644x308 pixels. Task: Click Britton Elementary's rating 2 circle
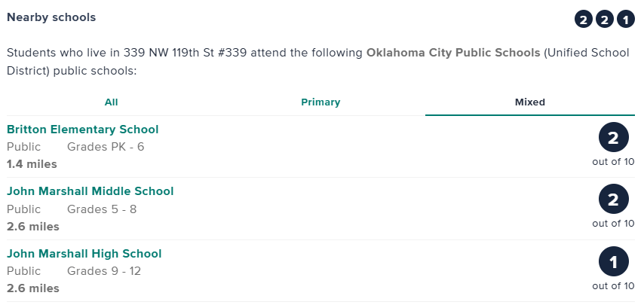pyautogui.click(x=613, y=138)
